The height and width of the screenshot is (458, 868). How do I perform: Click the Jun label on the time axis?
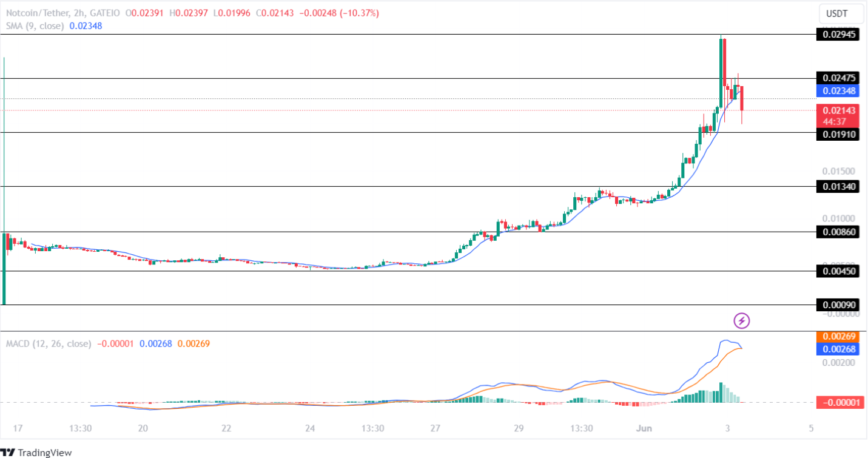pos(644,428)
